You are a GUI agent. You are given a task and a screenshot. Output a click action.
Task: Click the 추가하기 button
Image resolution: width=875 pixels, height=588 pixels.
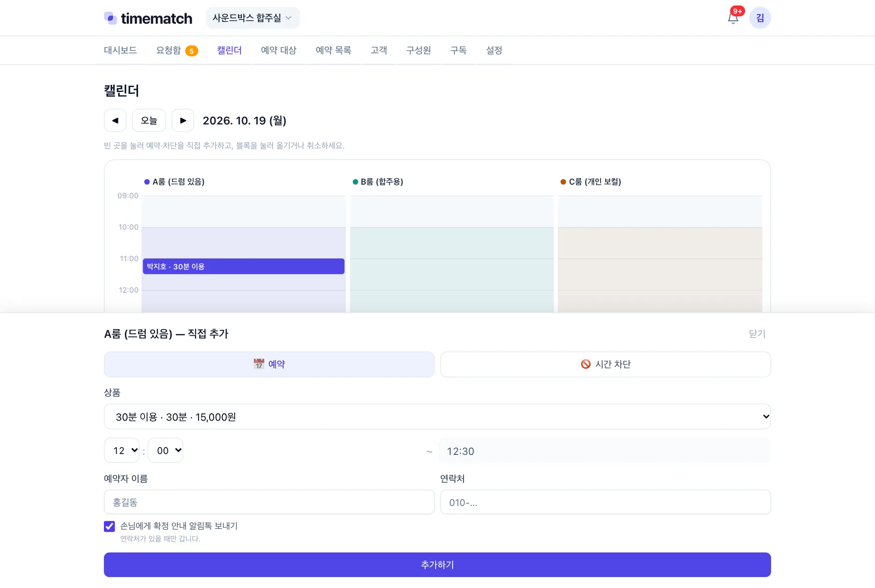coord(437,565)
